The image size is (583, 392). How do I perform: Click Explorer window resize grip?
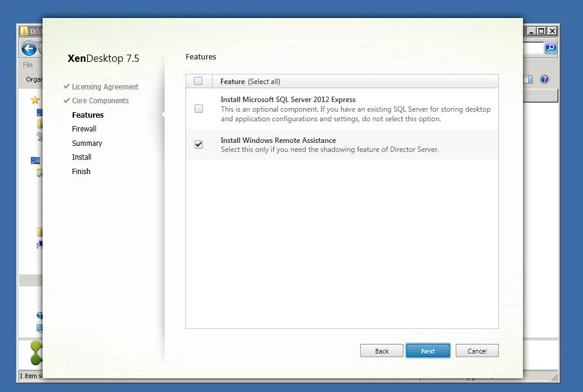[554, 377]
